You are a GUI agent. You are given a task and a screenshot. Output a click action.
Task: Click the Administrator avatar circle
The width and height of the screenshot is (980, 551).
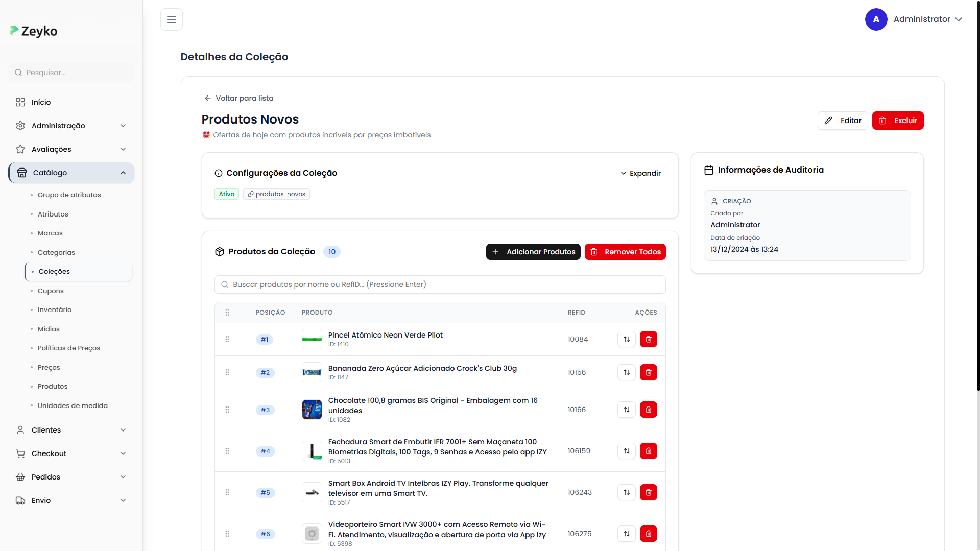pyautogui.click(x=876, y=19)
